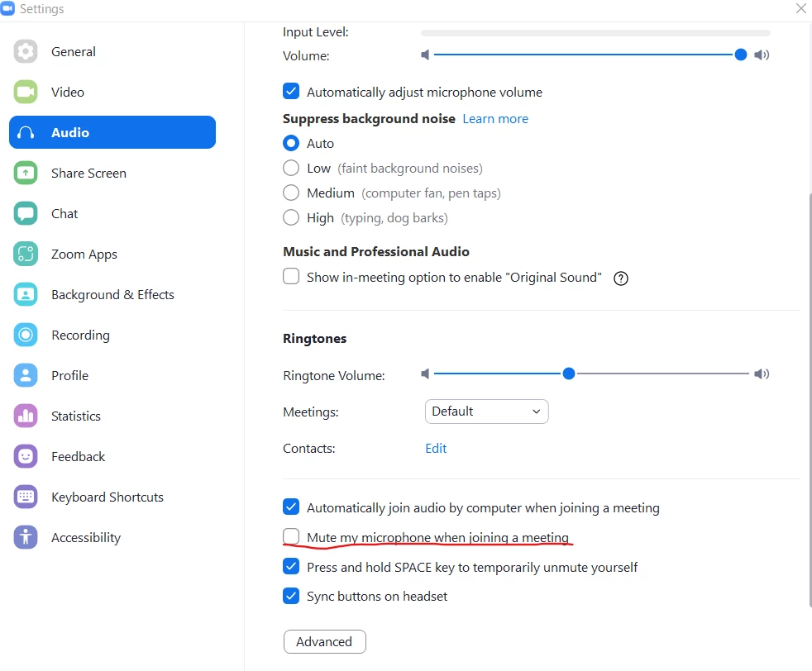This screenshot has width=812, height=671.
Task: Select the Recording circle icon
Action: coord(26,335)
